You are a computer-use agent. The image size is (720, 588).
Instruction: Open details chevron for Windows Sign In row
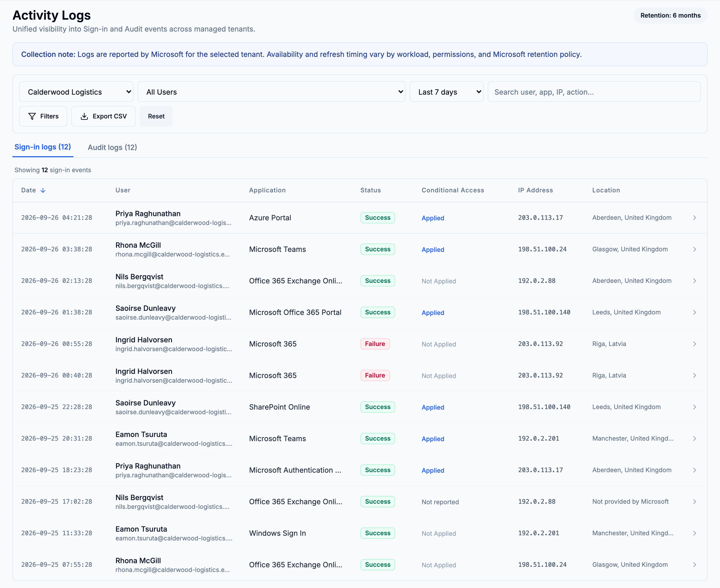point(695,533)
